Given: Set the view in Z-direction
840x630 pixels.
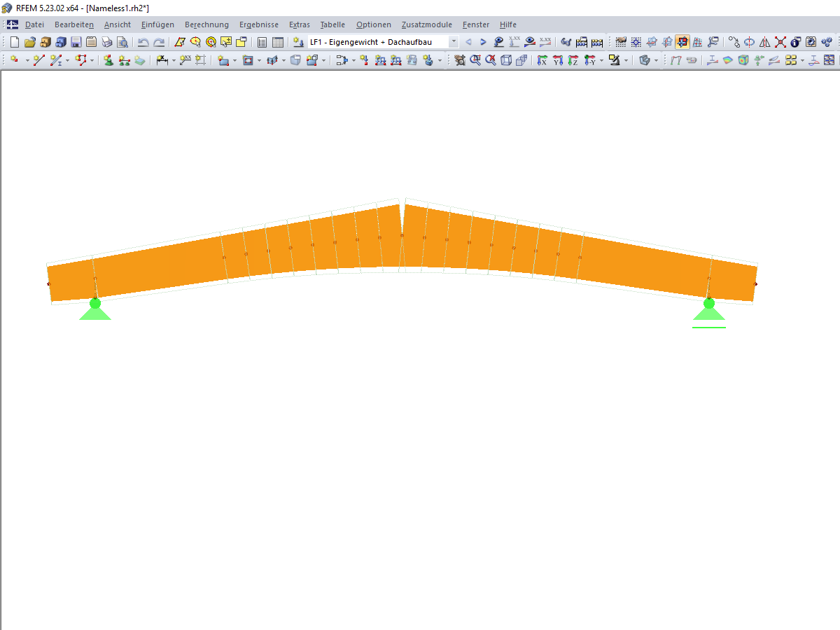Looking at the screenshot, I should (573, 61).
